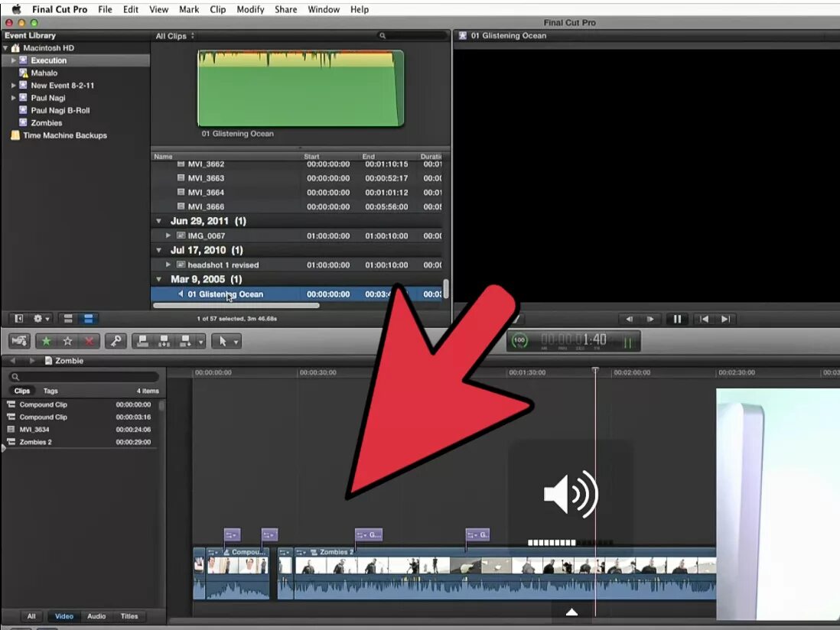Screen dimensions: 840x630
Task: Collapse the Macintosh HD disclosure triangle
Action: pos(5,47)
